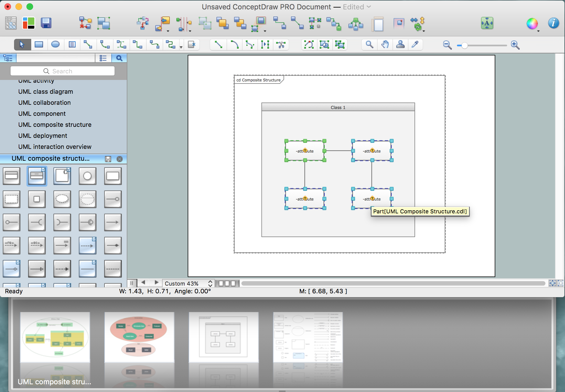The image size is (565, 392).
Task: Select the Rectangle drawing tool
Action: pos(39,44)
